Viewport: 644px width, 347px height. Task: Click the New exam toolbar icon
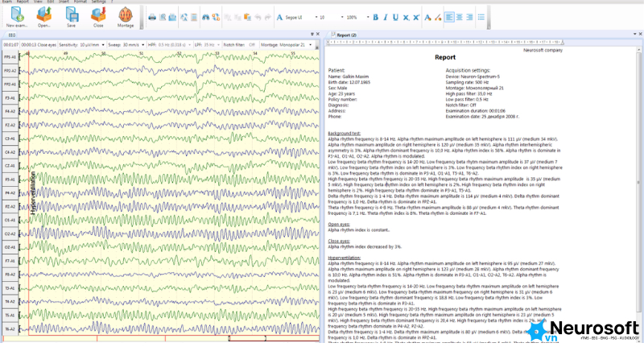(17, 17)
